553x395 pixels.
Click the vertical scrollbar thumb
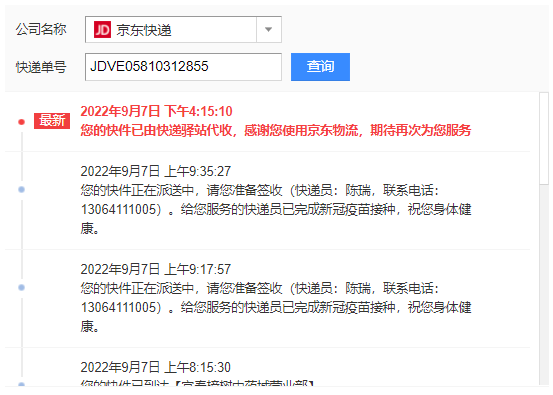coord(544,138)
